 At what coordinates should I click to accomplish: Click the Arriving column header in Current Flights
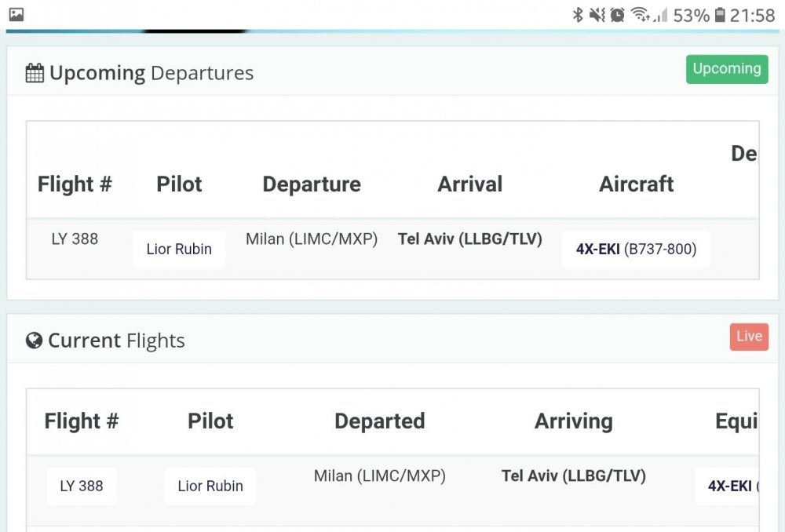pos(573,421)
